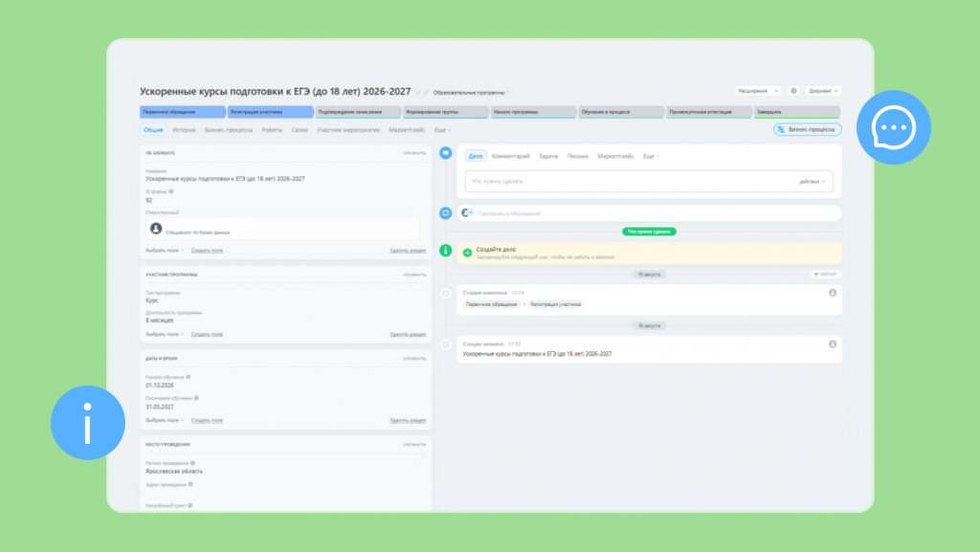980x552 pixels.
Task: Click the author avatar on the Создан элемент entry
Action: point(833,344)
